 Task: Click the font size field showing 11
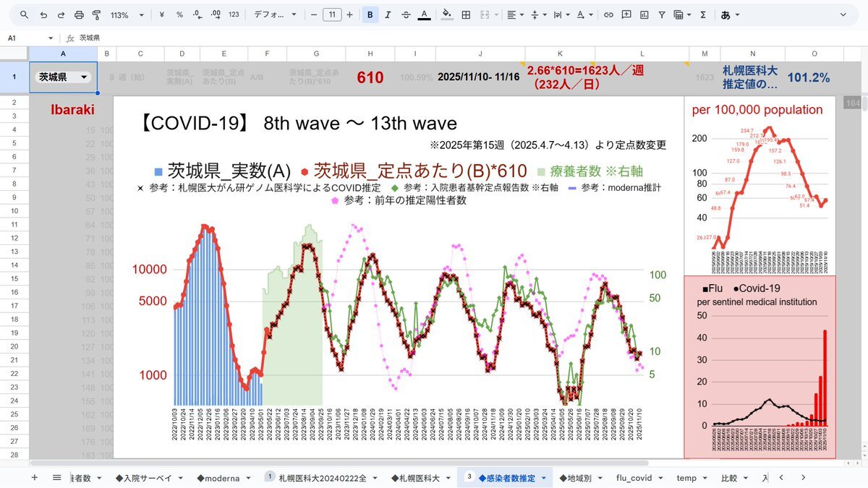(332, 14)
